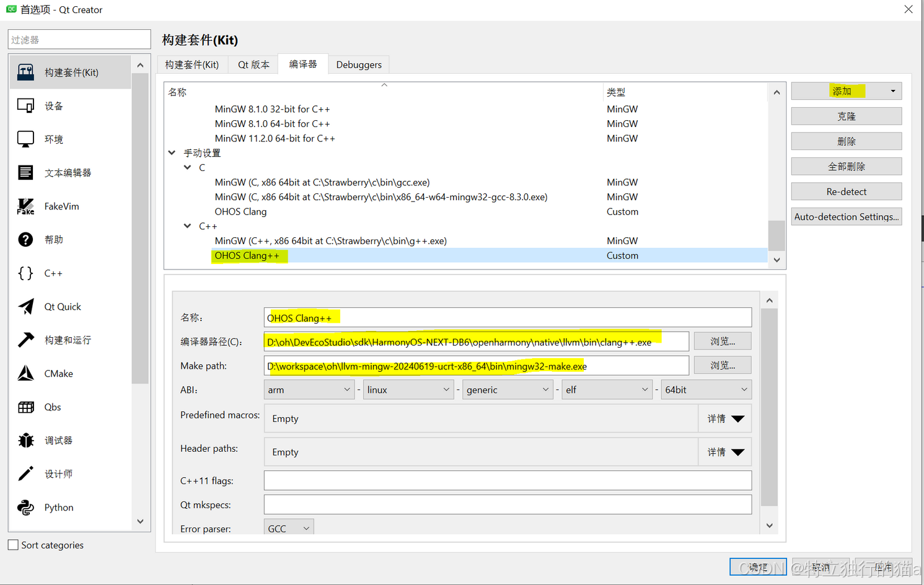Click the C++11 flags input field
Viewport: 924px width, 585px height.
click(x=508, y=480)
